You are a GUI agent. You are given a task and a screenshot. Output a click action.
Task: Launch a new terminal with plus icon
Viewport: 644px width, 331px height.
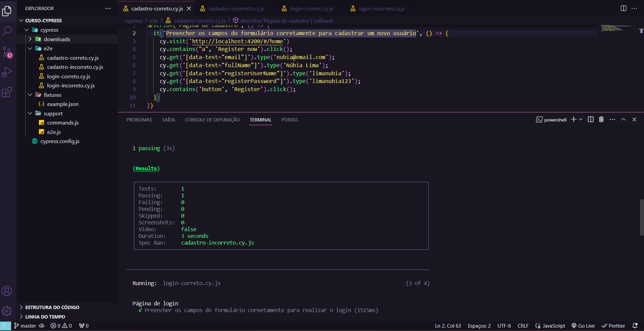click(x=574, y=119)
